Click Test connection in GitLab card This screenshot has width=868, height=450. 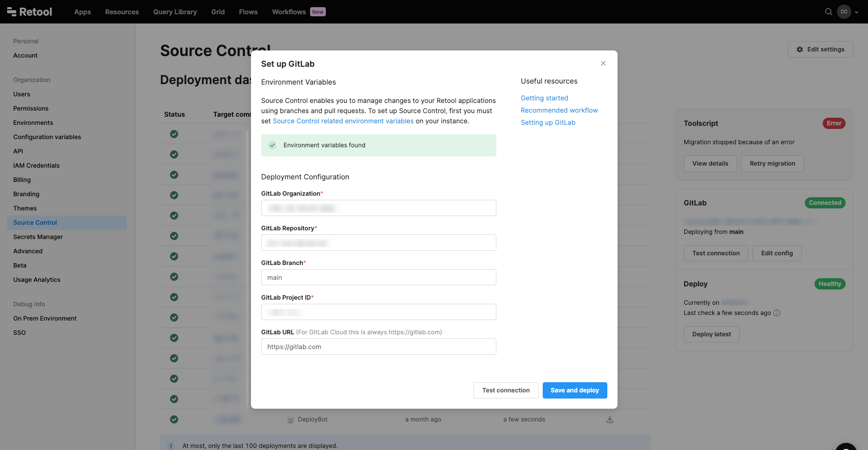pos(716,253)
